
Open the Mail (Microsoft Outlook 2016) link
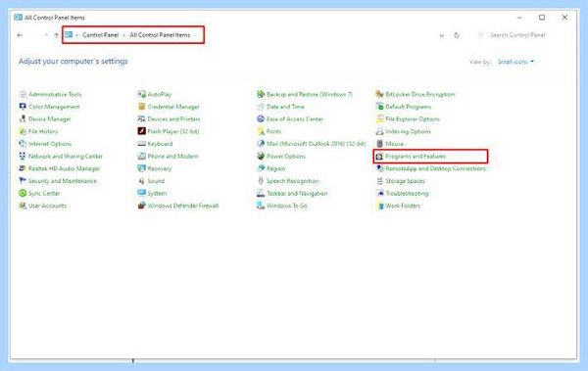click(317, 144)
